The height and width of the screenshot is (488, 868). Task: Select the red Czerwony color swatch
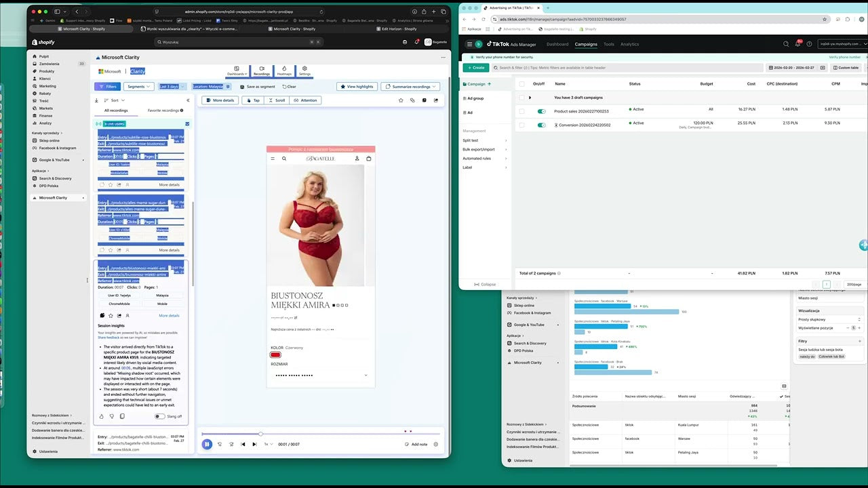coord(275,354)
